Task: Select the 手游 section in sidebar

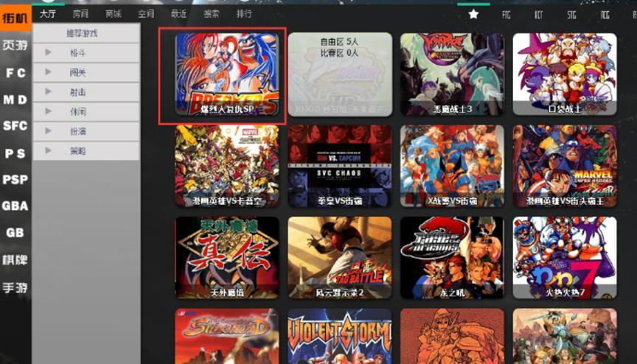Action: (x=15, y=287)
